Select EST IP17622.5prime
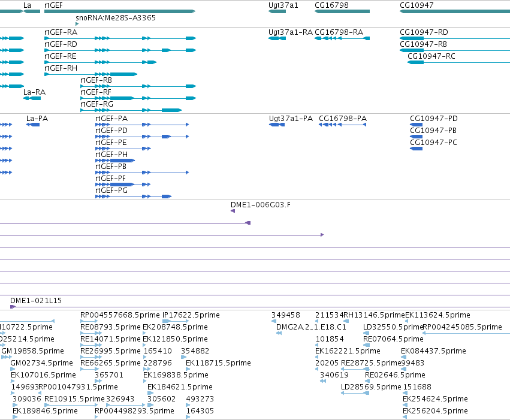Screen dimensions: 510x420 (176, 321)
